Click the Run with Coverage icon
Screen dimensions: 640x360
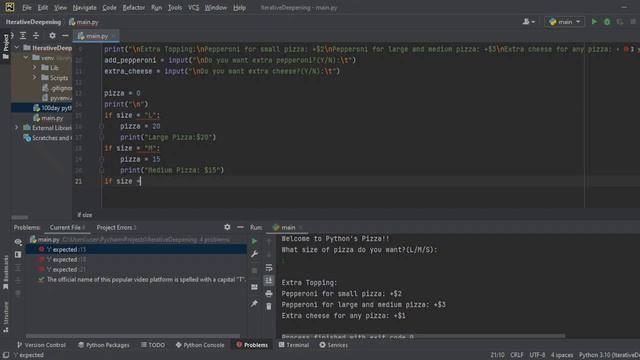(x=620, y=22)
